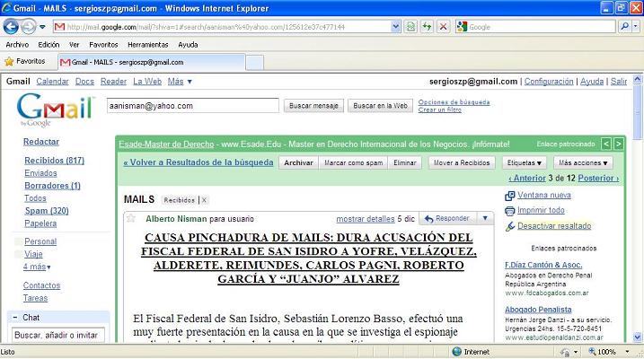Click the mostrar detalles link
The height and width of the screenshot is (359, 644).
366,219
